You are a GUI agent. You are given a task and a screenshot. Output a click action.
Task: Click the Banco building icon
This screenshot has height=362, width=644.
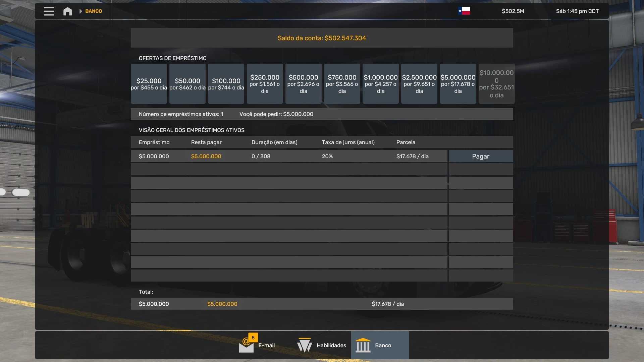pos(363,345)
